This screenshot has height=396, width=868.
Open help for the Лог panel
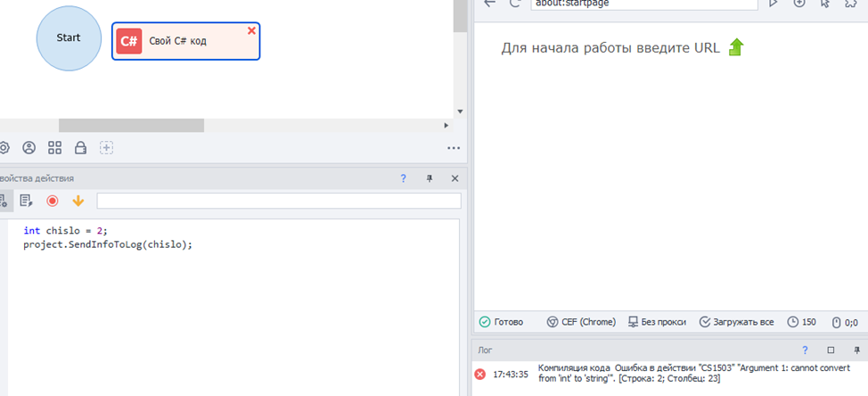coord(805,350)
